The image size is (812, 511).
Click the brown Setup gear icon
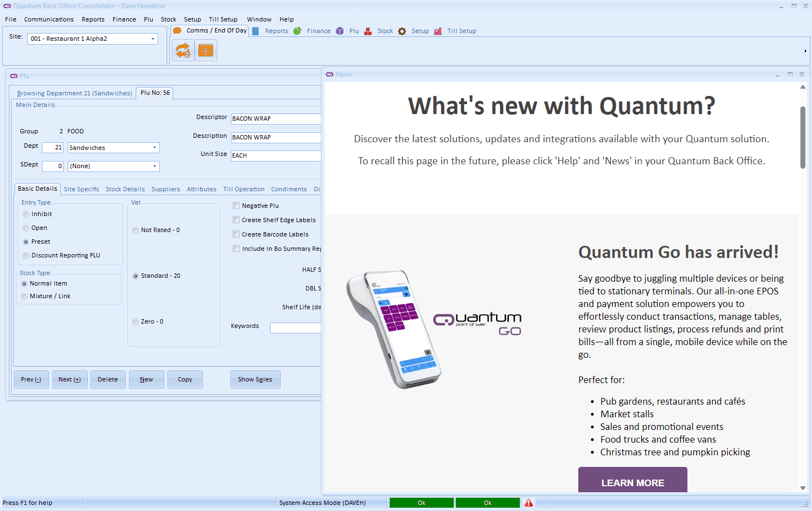[402, 31]
